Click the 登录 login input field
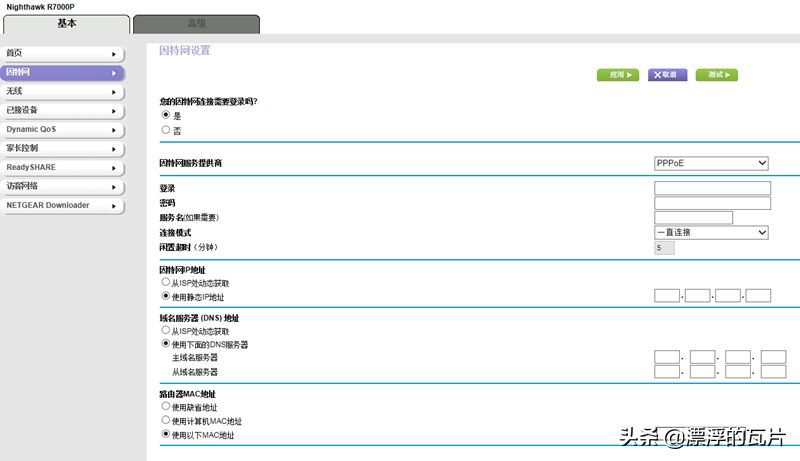 (x=712, y=188)
